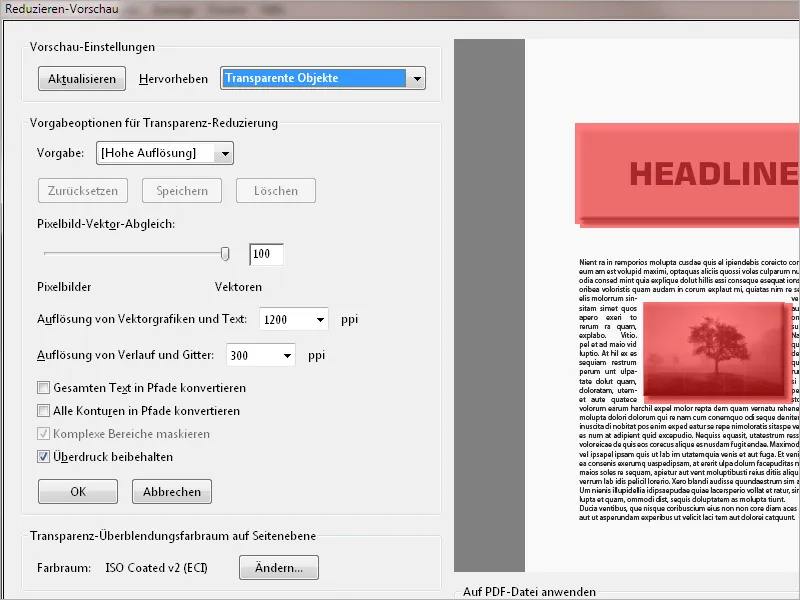
Task: Toggle Komplexe Bereiche maskieren checkbox
Action: pyautogui.click(x=43, y=434)
